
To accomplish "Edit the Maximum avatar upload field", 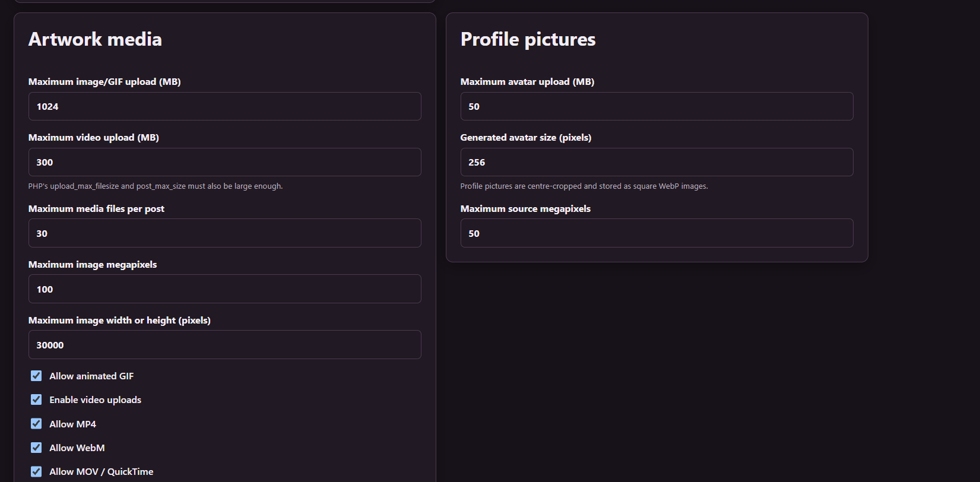I will pos(656,106).
